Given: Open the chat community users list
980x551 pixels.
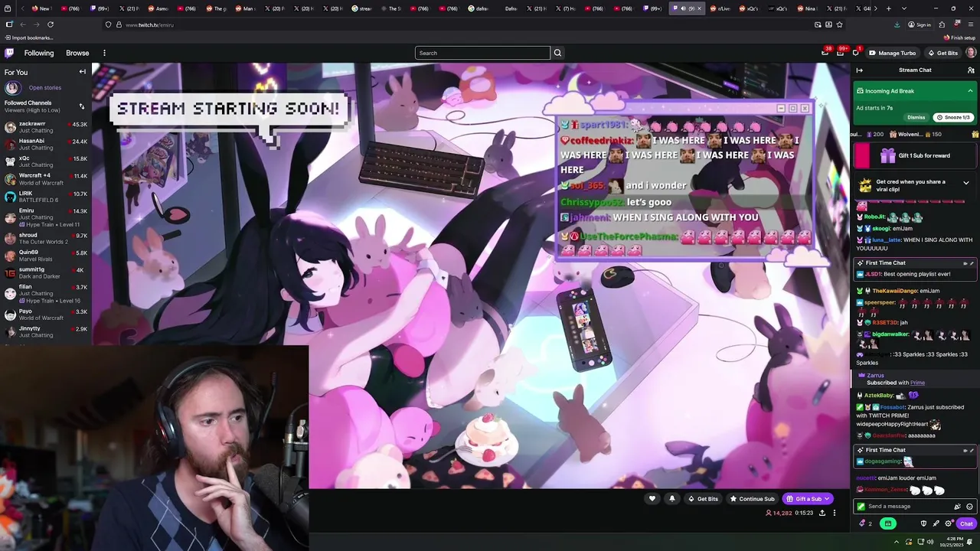Looking at the screenshot, I should pos(971,70).
